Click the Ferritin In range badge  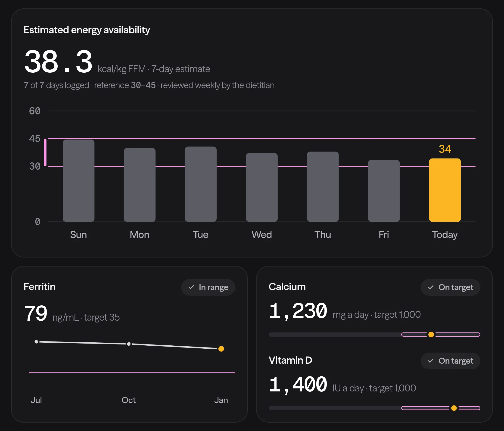point(208,287)
